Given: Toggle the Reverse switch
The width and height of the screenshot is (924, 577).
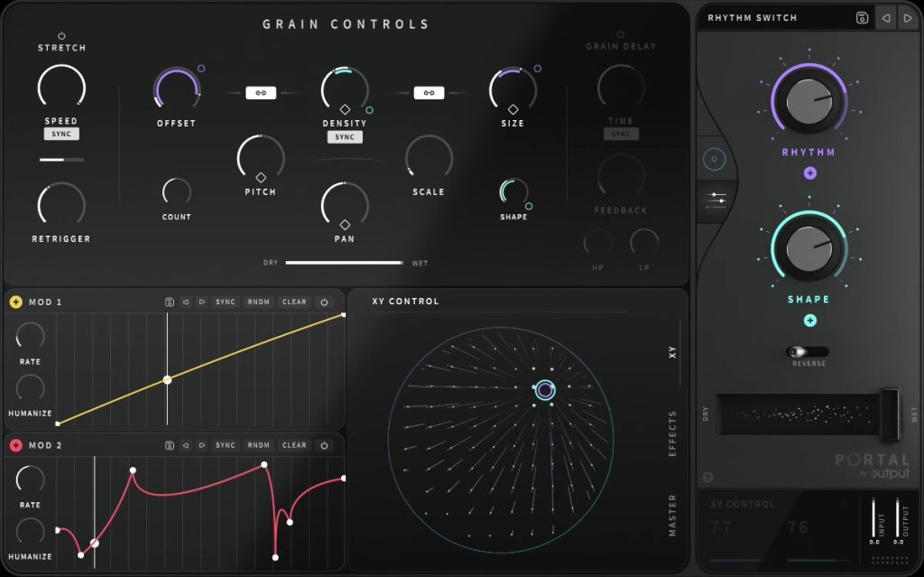Looking at the screenshot, I should coord(807,352).
